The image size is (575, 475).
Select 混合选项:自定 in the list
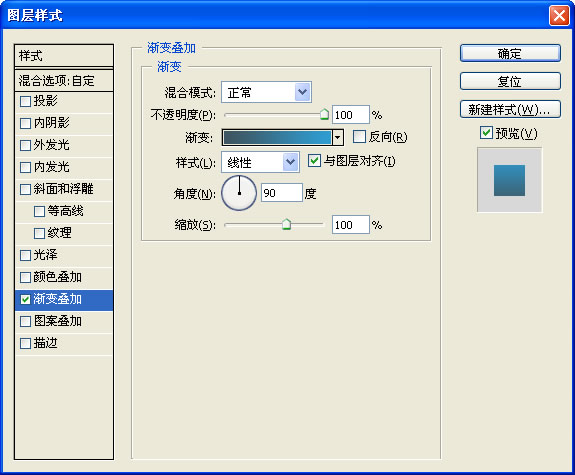(64, 80)
